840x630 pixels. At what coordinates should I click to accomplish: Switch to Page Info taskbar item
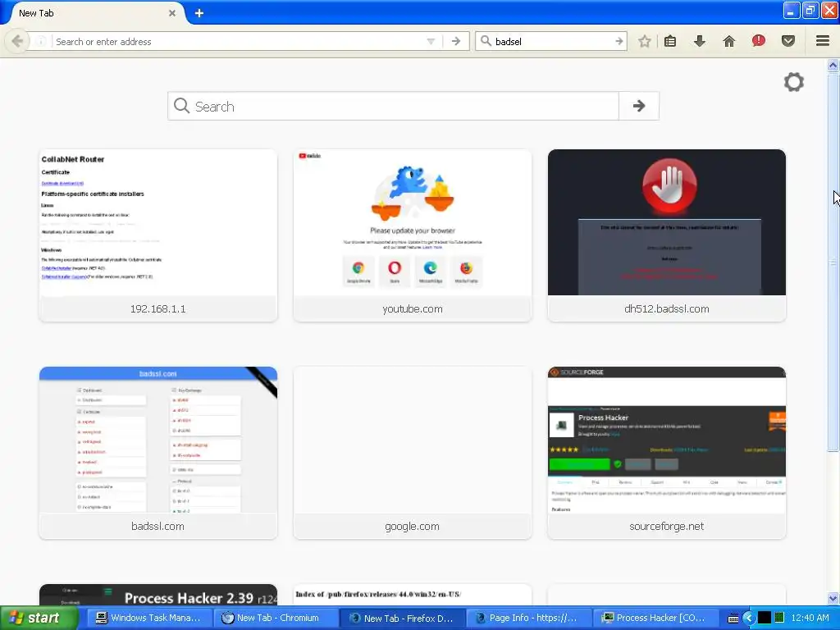(x=529, y=618)
